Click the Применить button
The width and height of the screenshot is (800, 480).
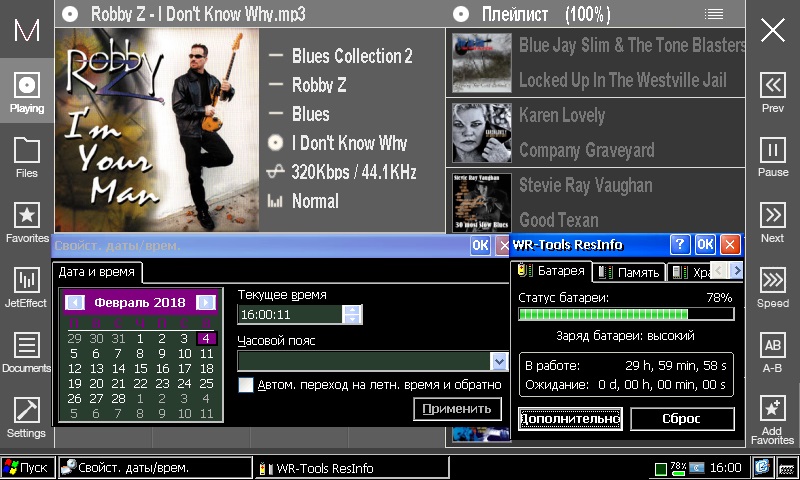click(457, 409)
